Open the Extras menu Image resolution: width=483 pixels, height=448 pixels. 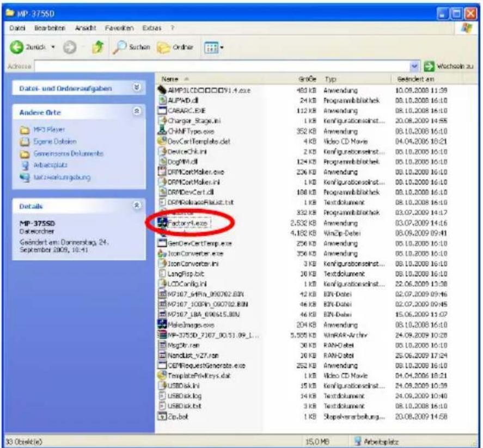[x=151, y=28]
